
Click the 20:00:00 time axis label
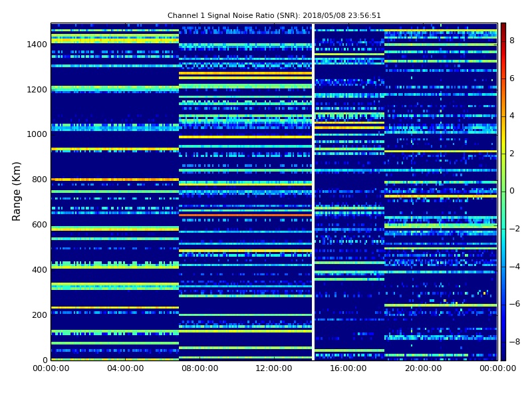coord(423,368)
